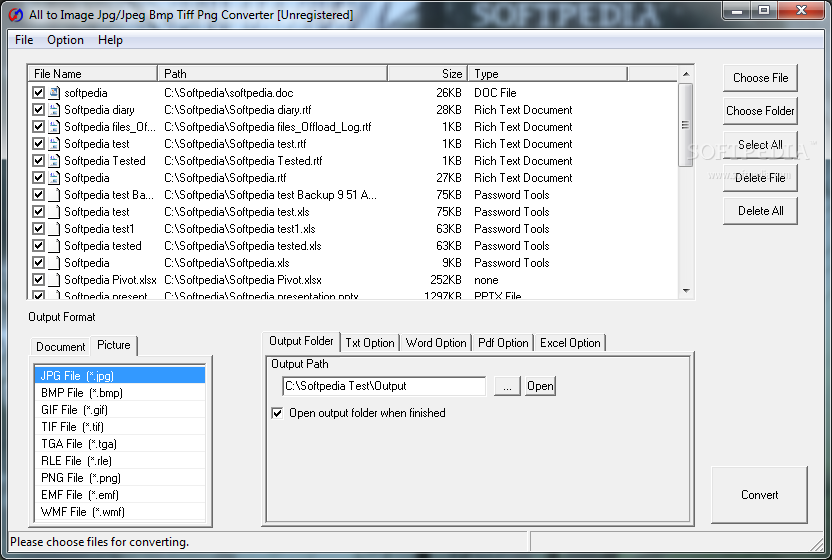The width and height of the screenshot is (832, 560).
Task: Uncheck the softpedia.doc file checkbox
Action: coord(38,93)
